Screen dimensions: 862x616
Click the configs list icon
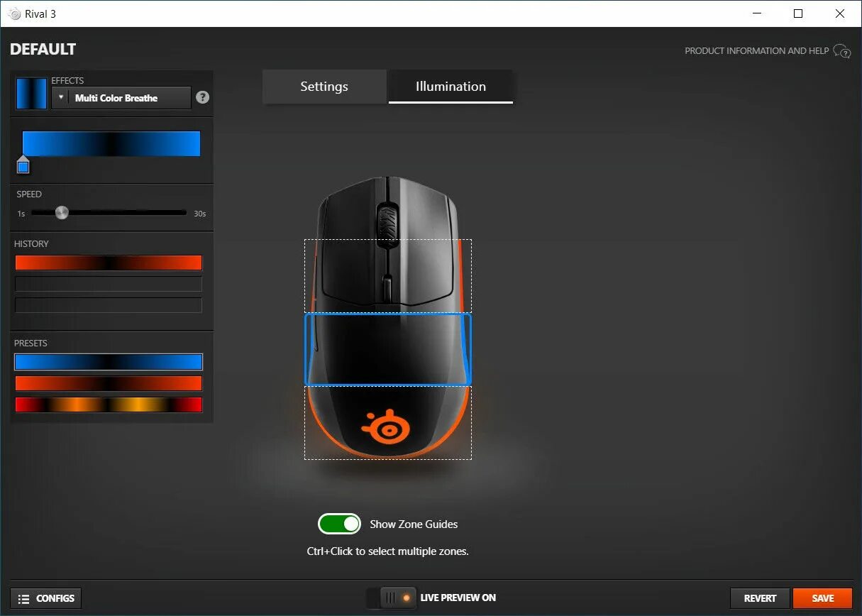point(23,598)
